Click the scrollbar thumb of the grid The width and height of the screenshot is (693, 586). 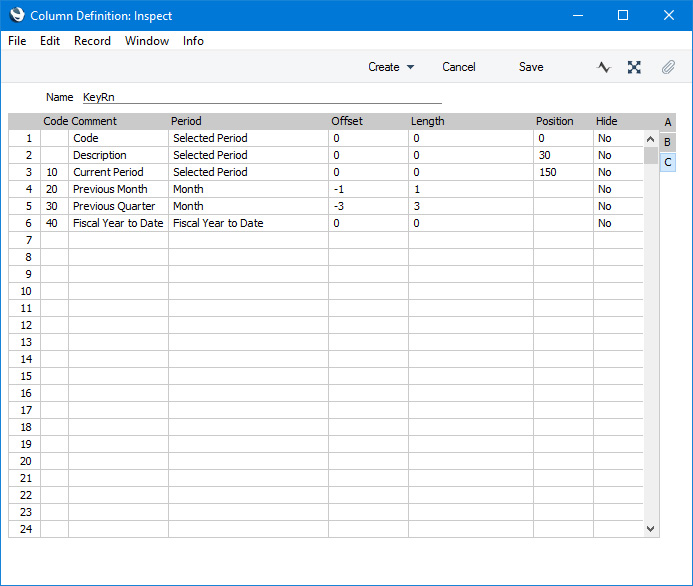(650, 156)
